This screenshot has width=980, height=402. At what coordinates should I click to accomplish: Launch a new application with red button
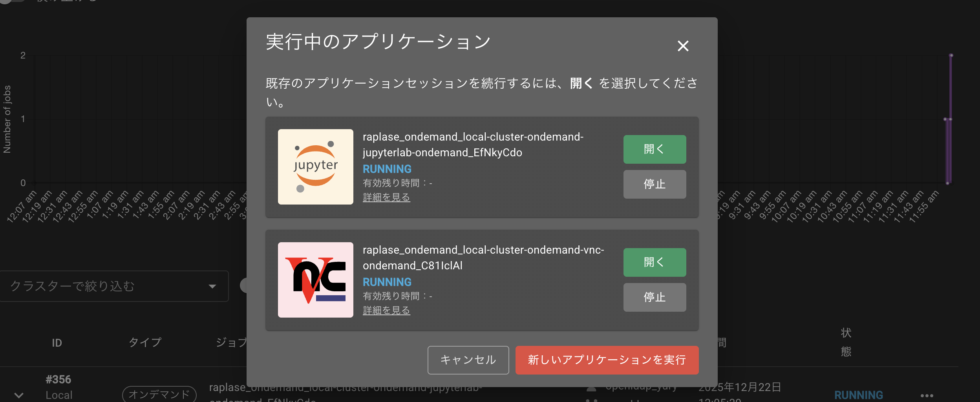tap(607, 360)
